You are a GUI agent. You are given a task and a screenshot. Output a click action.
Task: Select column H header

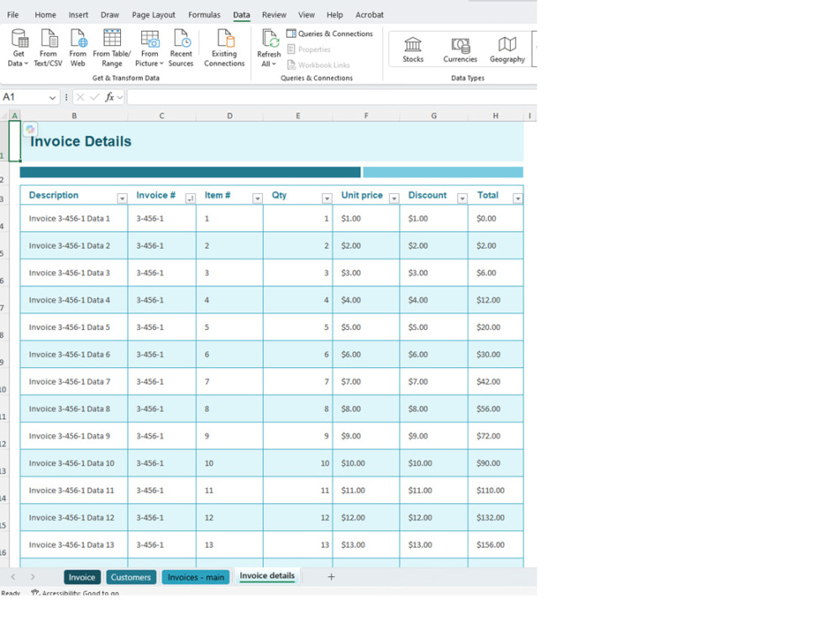click(x=496, y=116)
